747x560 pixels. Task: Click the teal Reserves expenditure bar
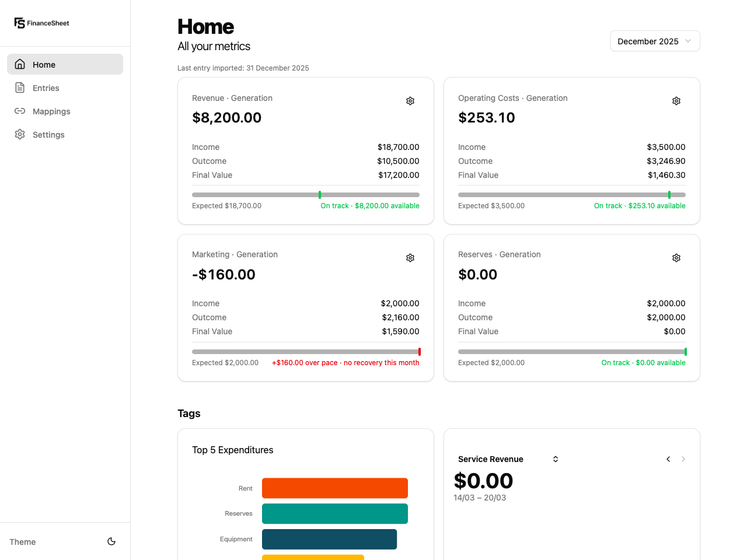coord(334,513)
